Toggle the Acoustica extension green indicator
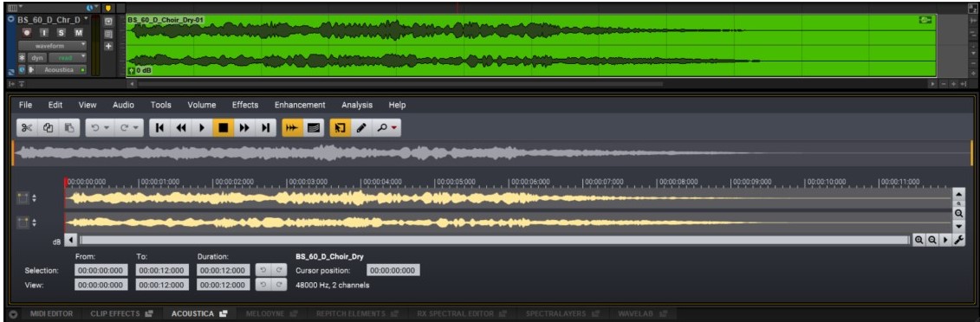The image size is (980, 322). tap(82, 70)
